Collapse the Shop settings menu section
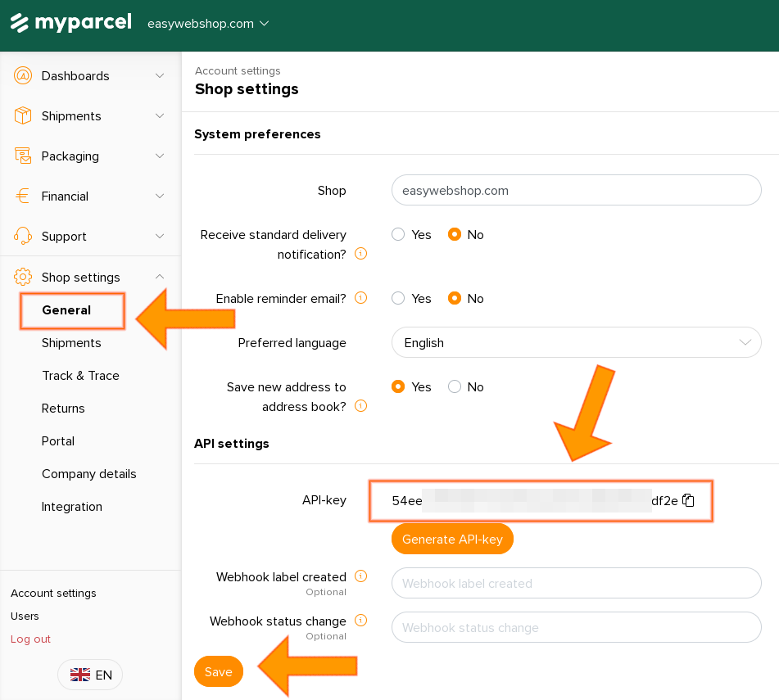This screenshot has height=700, width=779. coord(160,277)
